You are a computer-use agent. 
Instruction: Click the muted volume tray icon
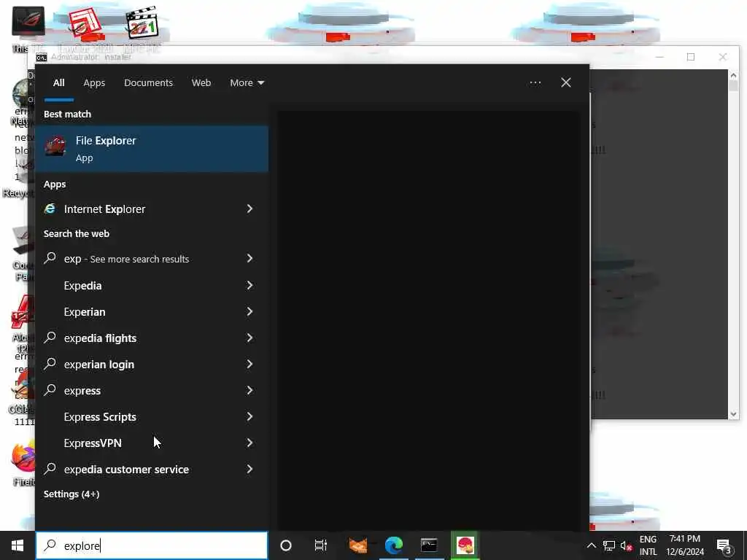(x=626, y=545)
